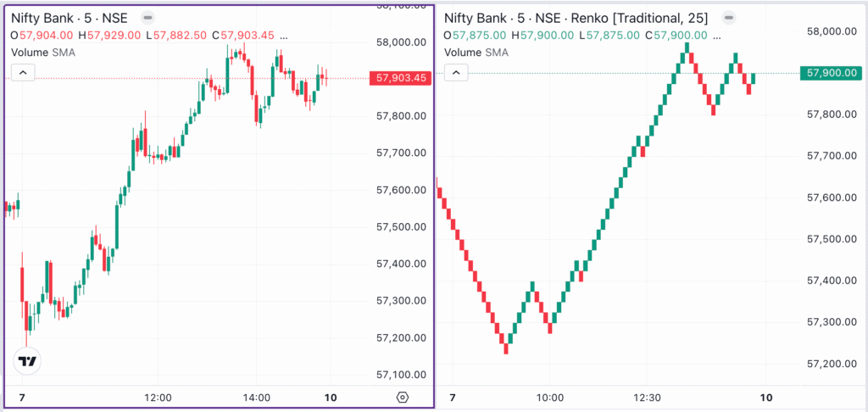
Task: Click 14:00 time label on left chart
Action: [x=256, y=398]
